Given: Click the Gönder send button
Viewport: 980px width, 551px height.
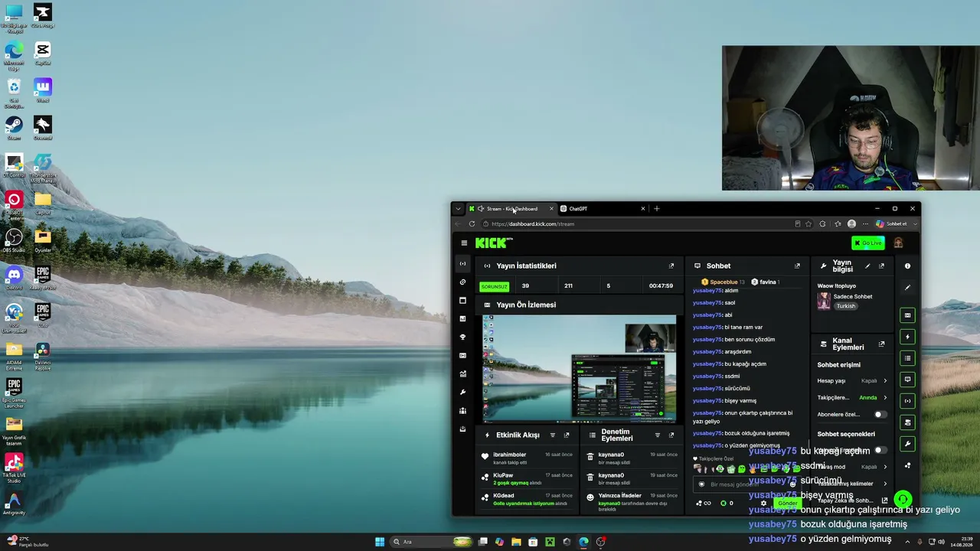Looking at the screenshot, I should tap(788, 504).
